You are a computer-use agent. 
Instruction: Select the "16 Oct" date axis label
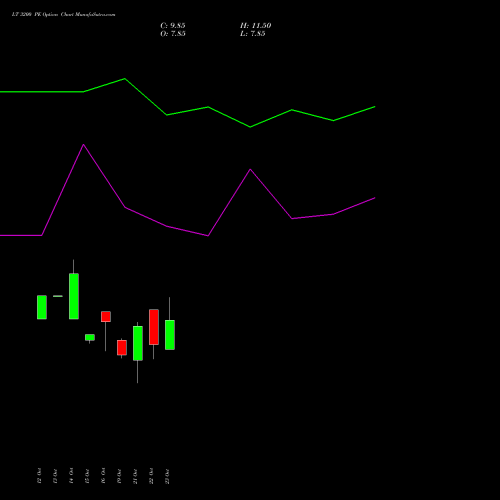[x=103, y=476]
